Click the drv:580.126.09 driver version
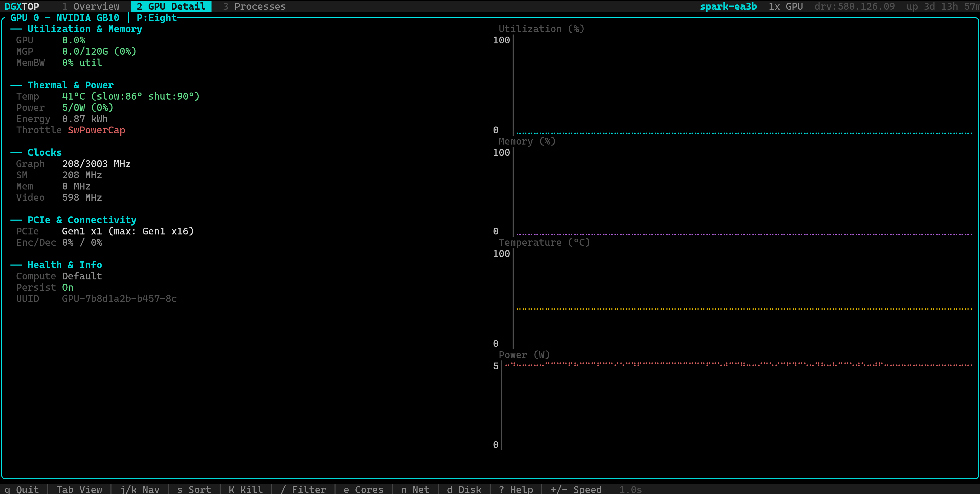Screen dimensions: 980x494 pyautogui.click(x=854, y=7)
